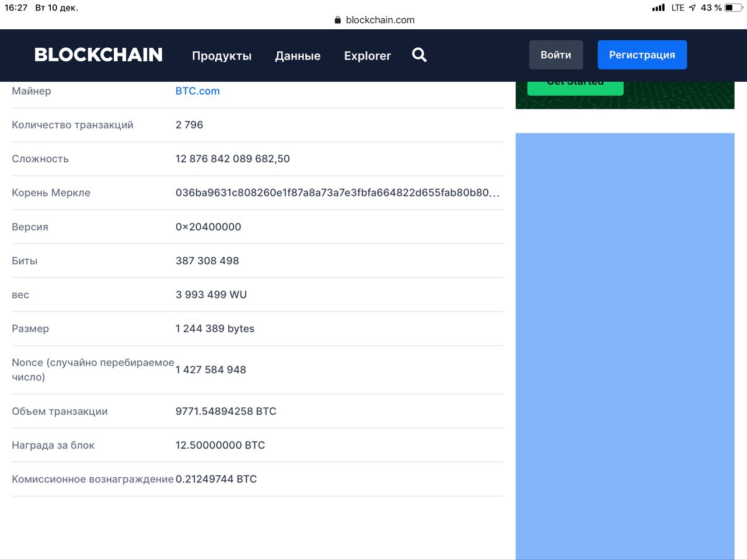Image resolution: width=747 pixels, height=560 pixels.
Task: Open the Продукты menu
Action: pos(222,56)
